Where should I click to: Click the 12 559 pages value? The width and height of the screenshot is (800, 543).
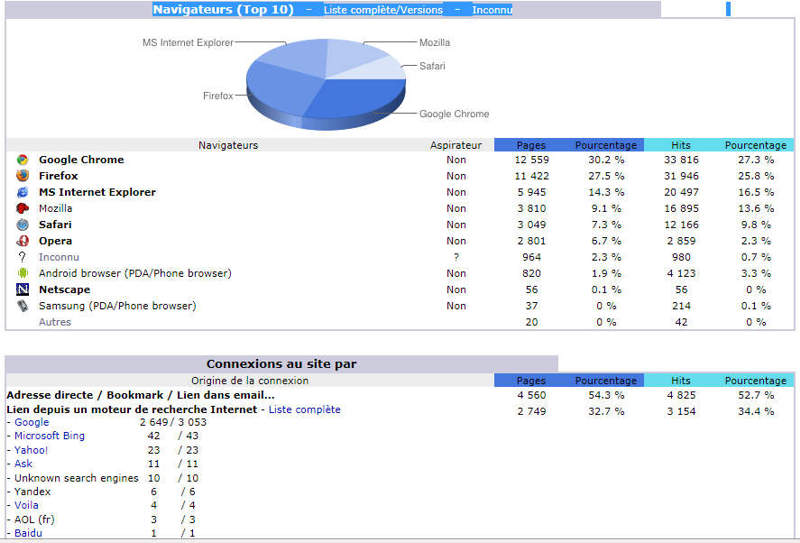pyautogui.click(x=532, y=160)
